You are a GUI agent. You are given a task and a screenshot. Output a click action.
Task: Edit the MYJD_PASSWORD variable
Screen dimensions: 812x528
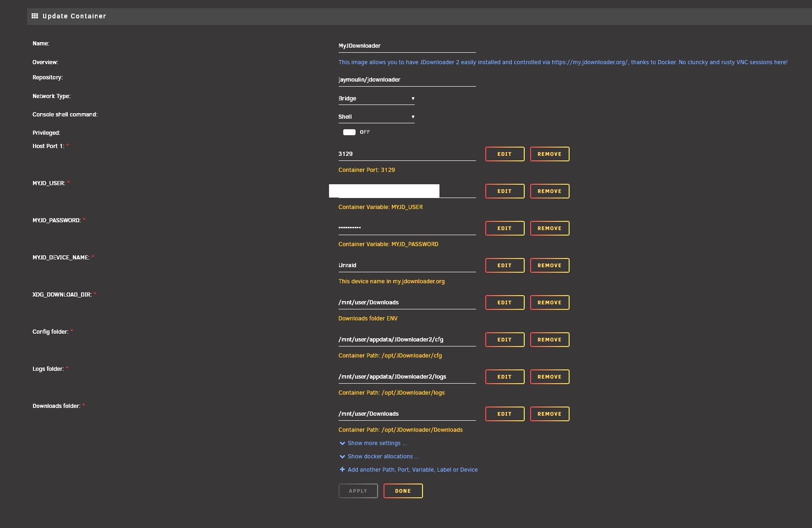pos(505,228)
